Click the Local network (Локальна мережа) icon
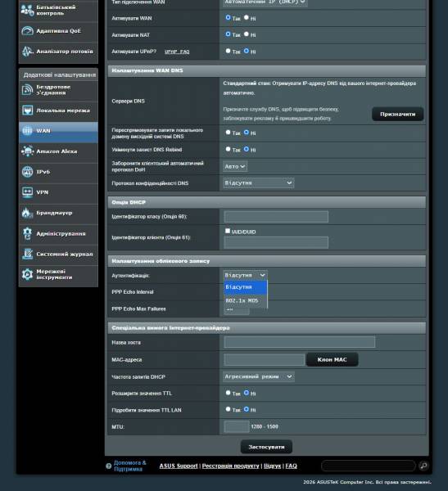Screen dimensions: 448x491 pyautogui.click(x=27, y=110)
